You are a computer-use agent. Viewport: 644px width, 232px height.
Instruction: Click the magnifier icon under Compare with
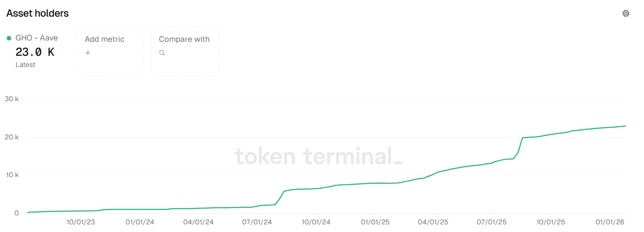click(162, 53)
